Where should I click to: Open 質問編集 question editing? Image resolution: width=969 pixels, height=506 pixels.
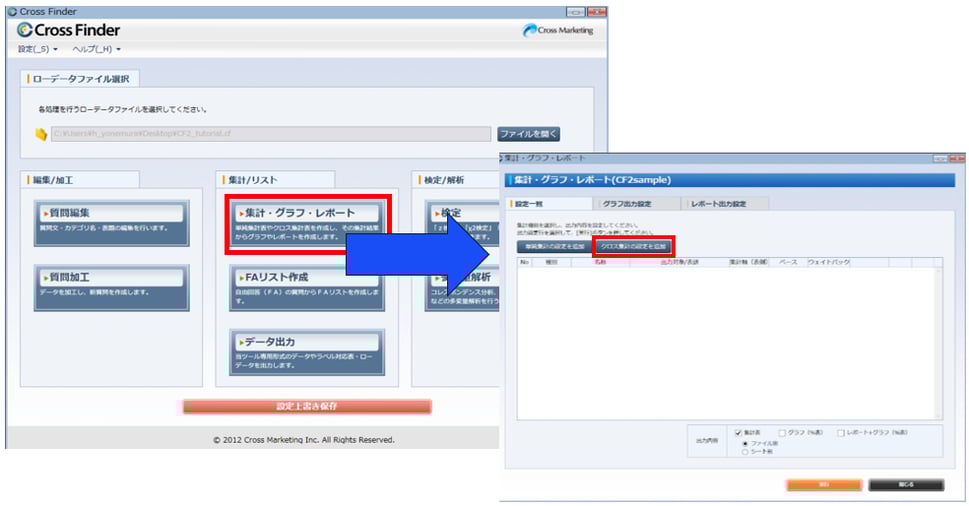(x=111, y=222)
